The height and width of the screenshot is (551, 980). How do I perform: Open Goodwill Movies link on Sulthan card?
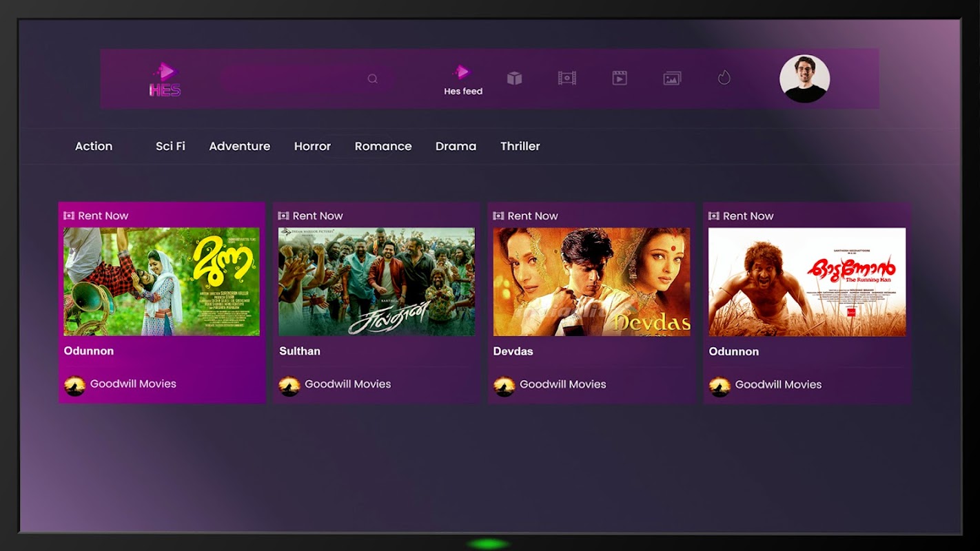[x=348, y=384]
